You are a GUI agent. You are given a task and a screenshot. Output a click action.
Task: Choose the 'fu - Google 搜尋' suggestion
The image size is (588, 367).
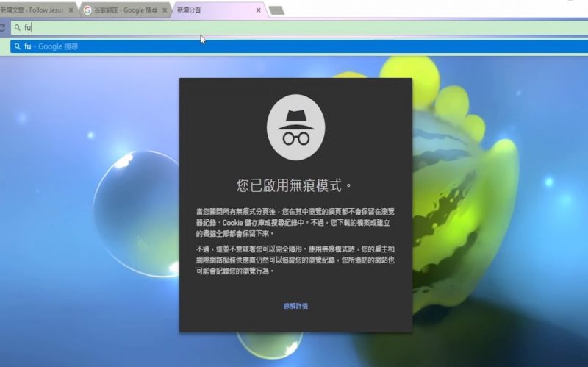pos(51,46)
